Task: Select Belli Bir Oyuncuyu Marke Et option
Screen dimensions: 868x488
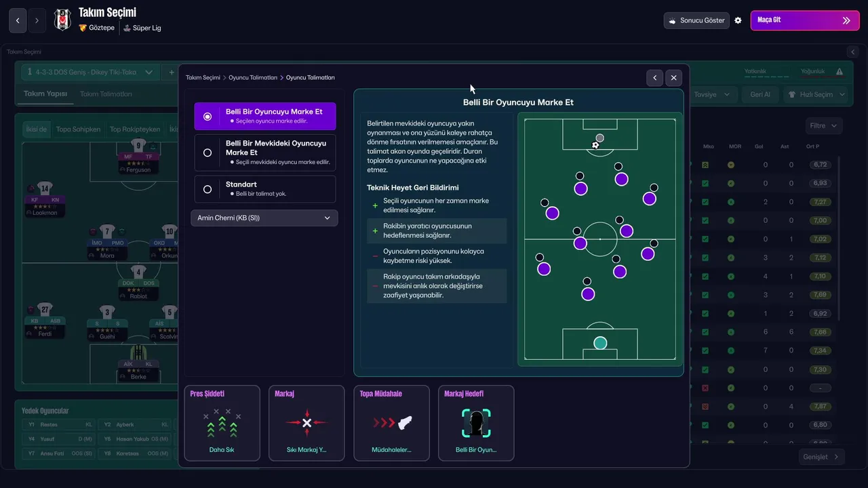Action: [x=265, y=116]
